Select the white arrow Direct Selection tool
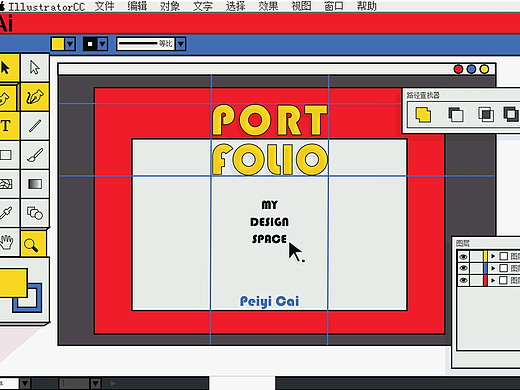This screenshot has height=390, width=520. tap(35, 68)
